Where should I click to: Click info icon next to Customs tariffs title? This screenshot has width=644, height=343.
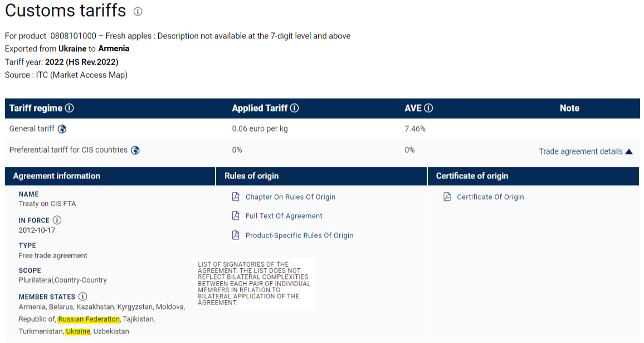tap(138, 11)
